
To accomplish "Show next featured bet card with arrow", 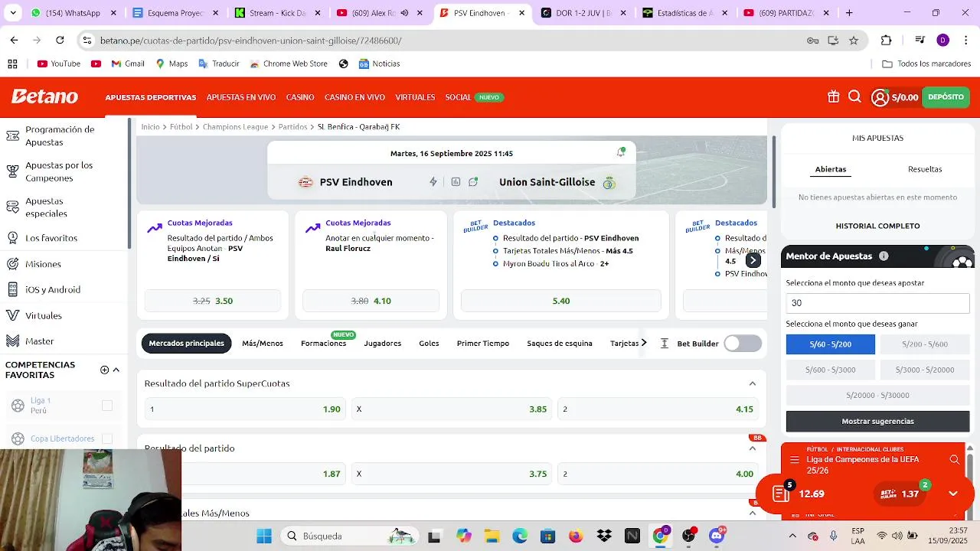I will [x=753, y=260].
